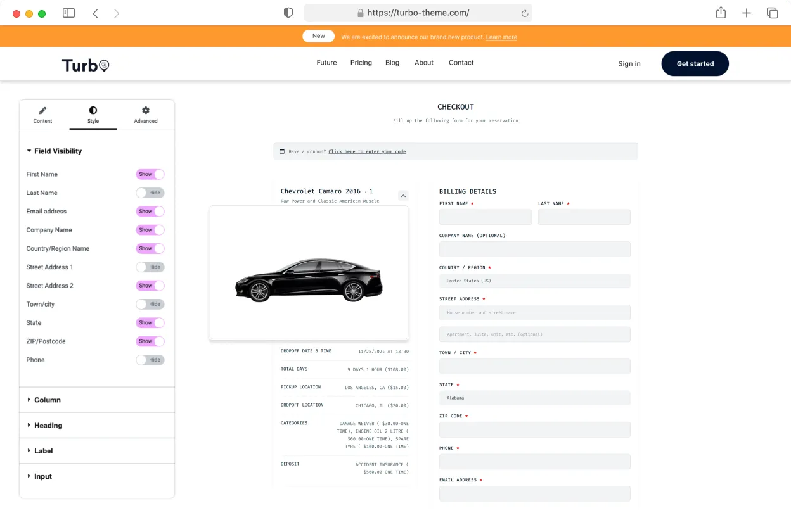Toggle Street Address 2 switch
Viewport: 791px width, 532px height.
point(150,286)
